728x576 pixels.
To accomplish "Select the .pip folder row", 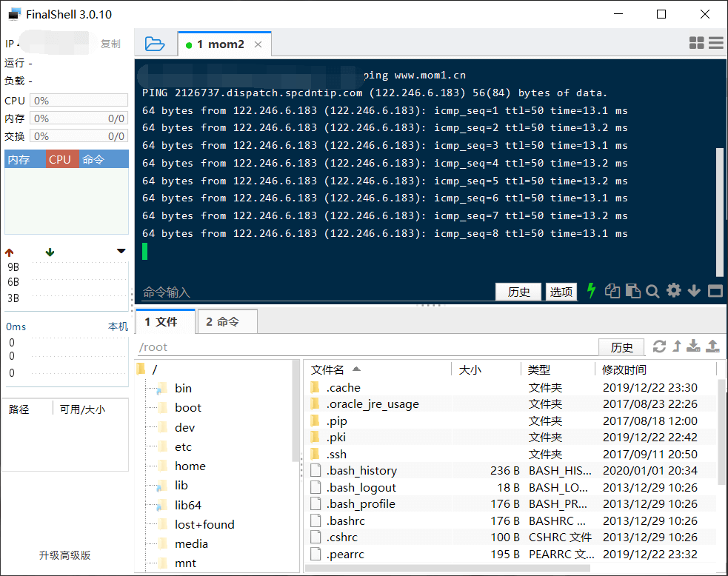I will (x=511, y=421).
